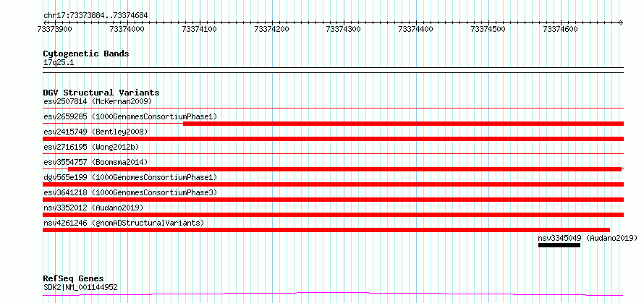Open variant esv2415749 (Bentley2008)
The image size is (644, 303).
click(x=96, y=132)
